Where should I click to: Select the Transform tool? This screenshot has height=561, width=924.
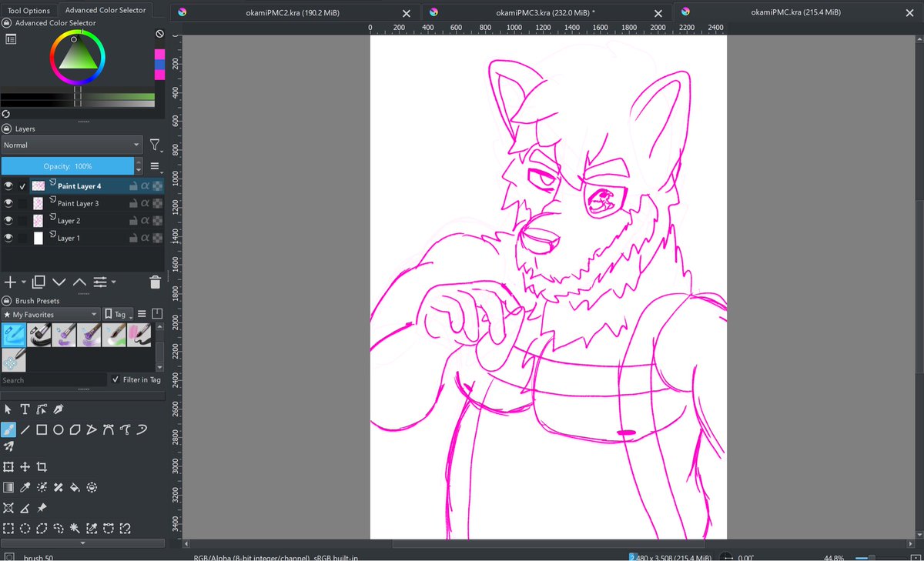pos(9,466)
